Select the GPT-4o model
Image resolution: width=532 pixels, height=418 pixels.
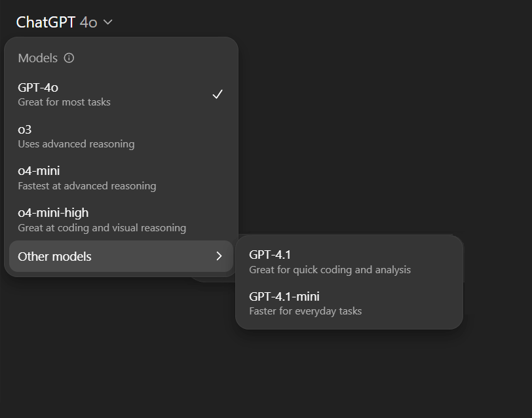coord(121,94)
